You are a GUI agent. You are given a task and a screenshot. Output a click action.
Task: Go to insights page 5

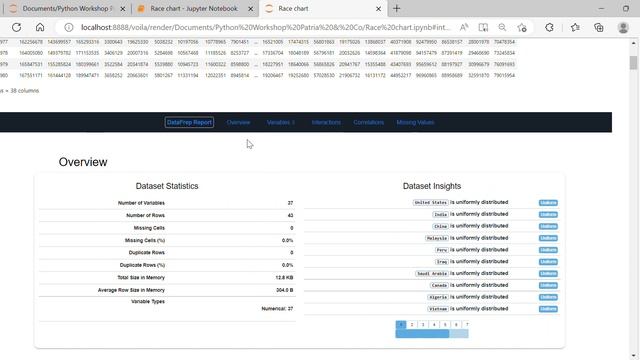click(x=445, y=324)
